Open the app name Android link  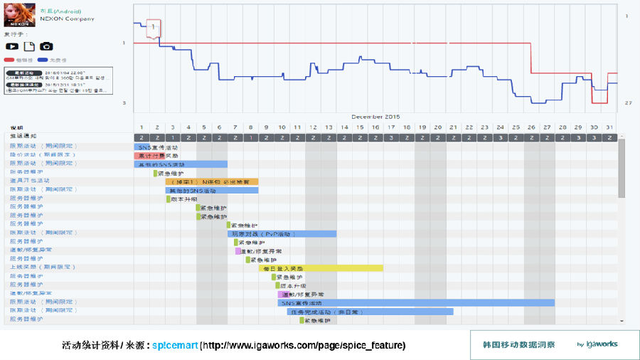pyautogui.click(x=61, y=11)
